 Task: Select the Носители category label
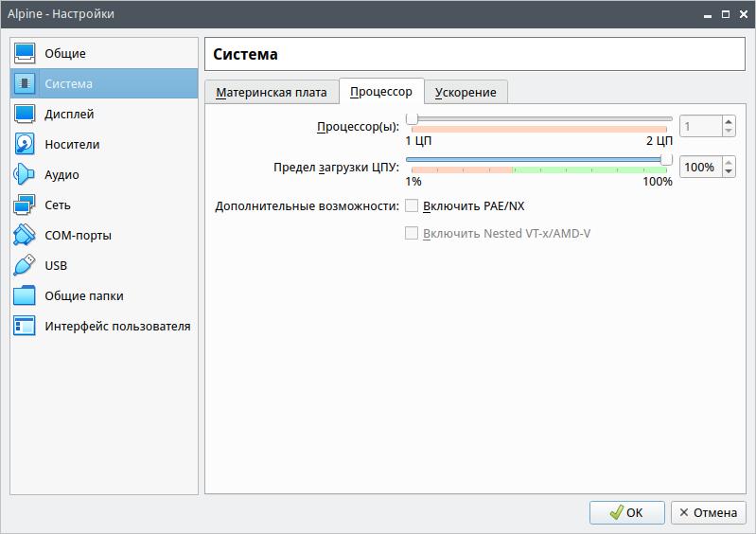[72, 145]
